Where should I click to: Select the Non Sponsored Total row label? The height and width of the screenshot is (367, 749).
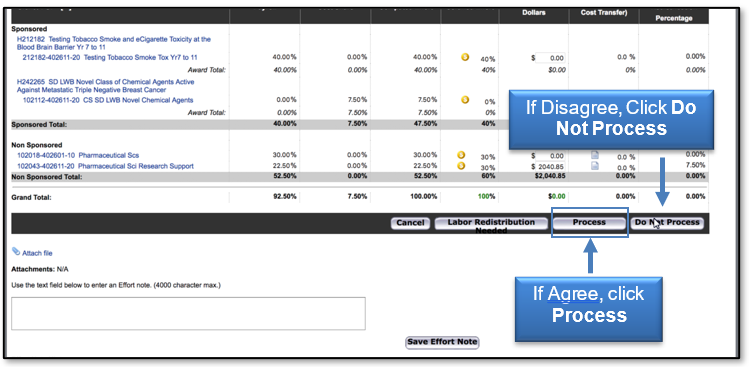pos(47,177)
